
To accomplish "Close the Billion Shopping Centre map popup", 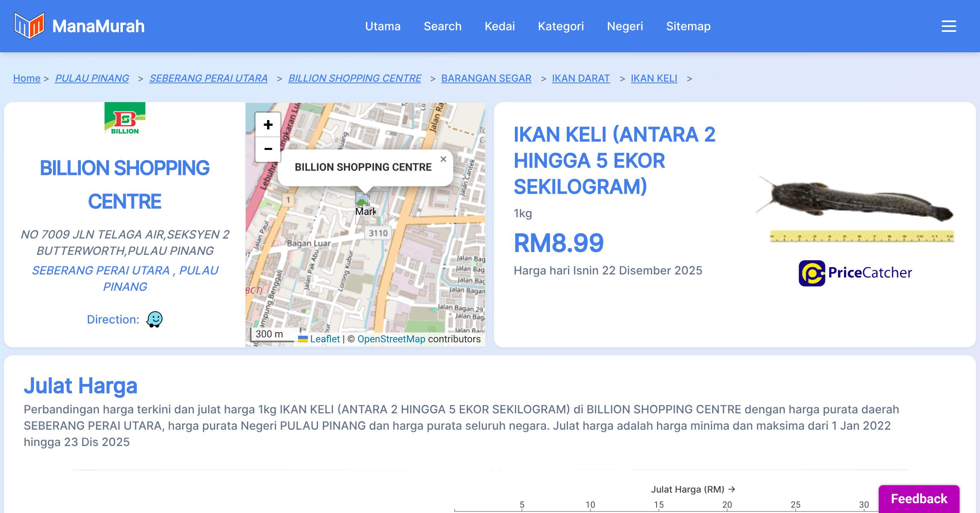I will [443, 159].
